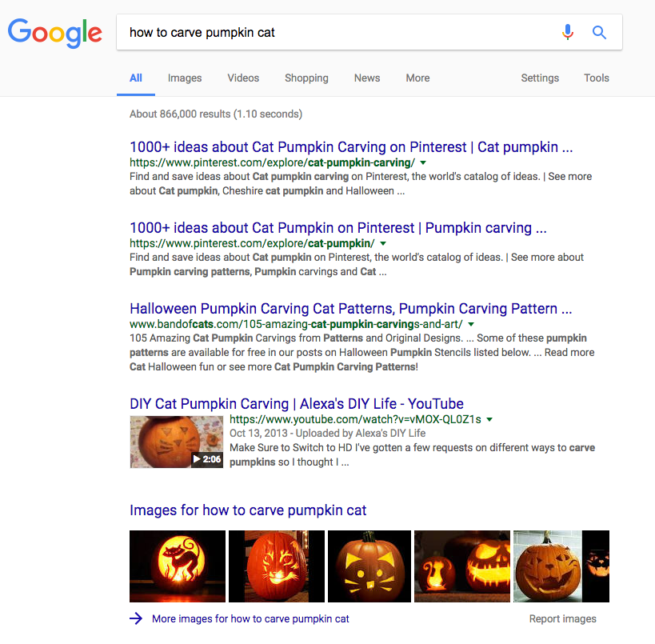Click 'More images for how to carve pumpkin cat'
The image size is (655, 644).
click(250, 619)
